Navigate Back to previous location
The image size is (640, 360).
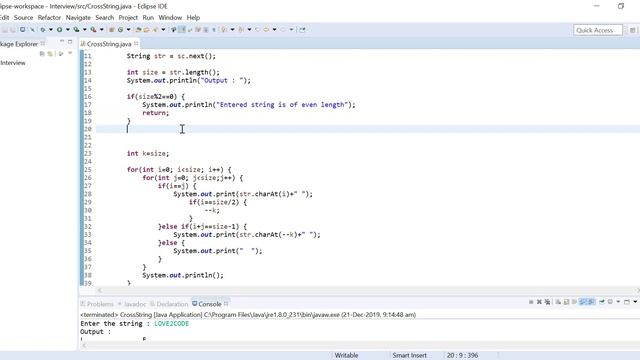click(x=266, y=30)
